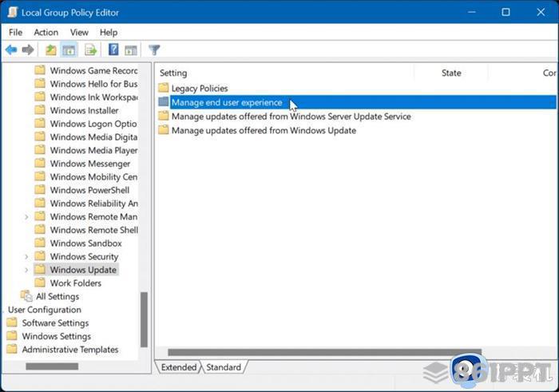Open the Action menu

46,33
